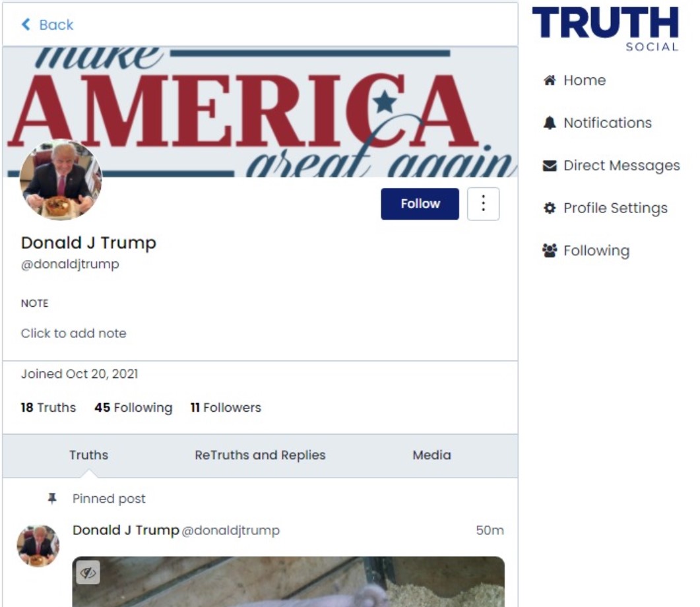Click the Following people icon
The height and width of the screenshot is (607, 700).
550,251
